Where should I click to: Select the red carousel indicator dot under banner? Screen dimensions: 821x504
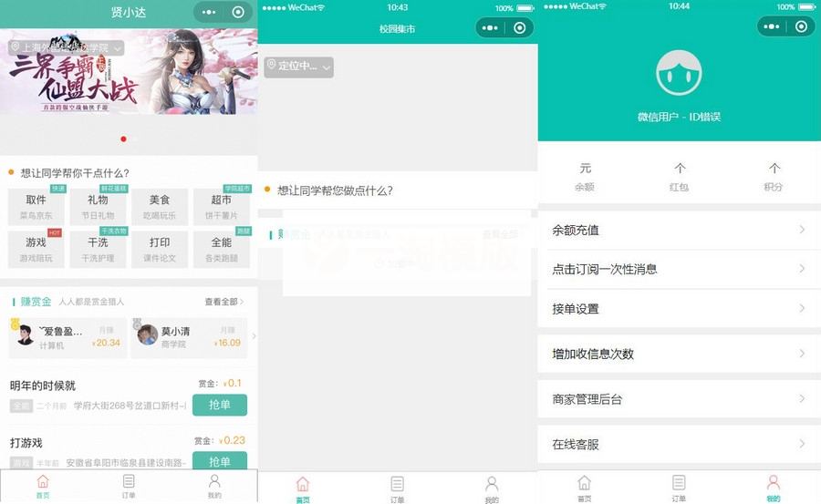(124, 139)
